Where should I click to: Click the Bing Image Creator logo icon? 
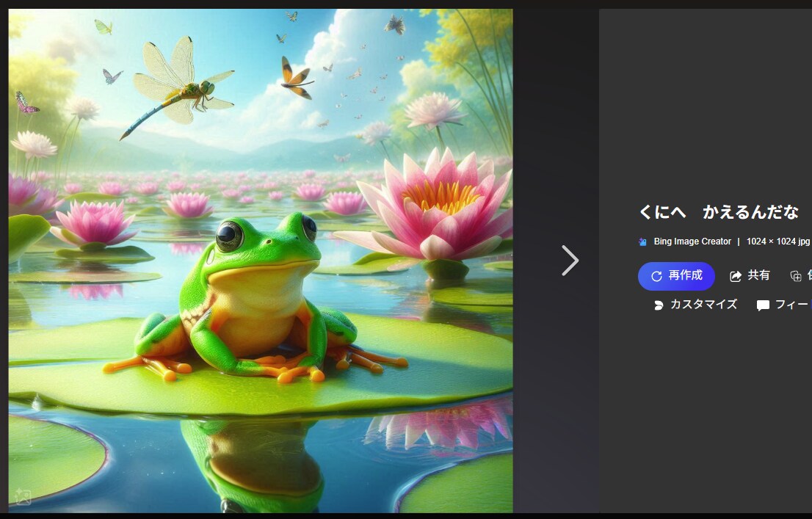point(642,242)
